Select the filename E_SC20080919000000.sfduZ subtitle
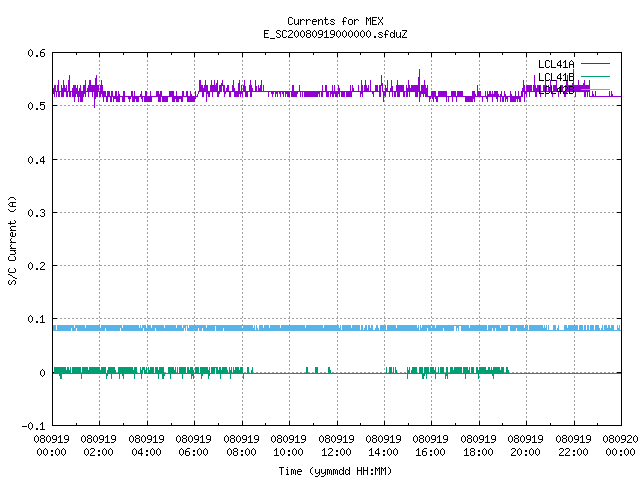Viewport: 640px width, 480px height. point(335,34)
